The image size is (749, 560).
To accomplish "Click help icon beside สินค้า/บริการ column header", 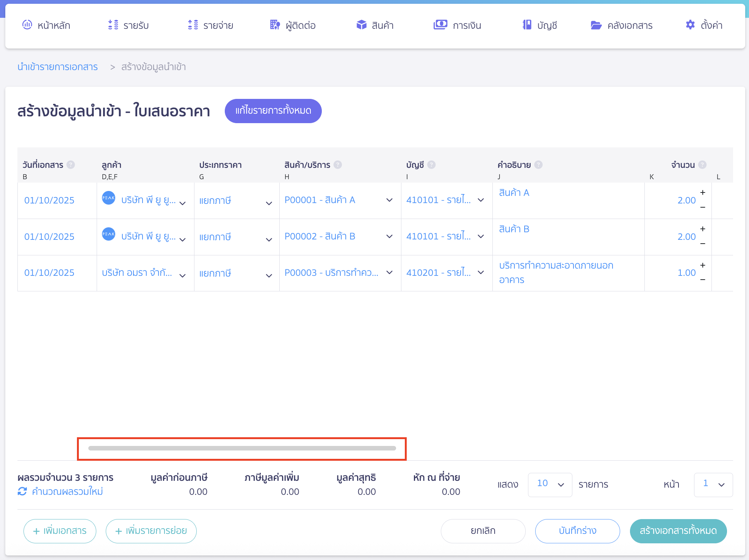I will click(x=338, y=165).
